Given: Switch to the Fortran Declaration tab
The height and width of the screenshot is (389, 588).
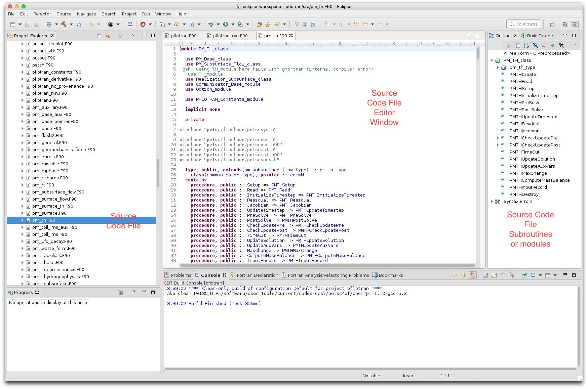Looking at the screenshot, I should coord(257,275).
